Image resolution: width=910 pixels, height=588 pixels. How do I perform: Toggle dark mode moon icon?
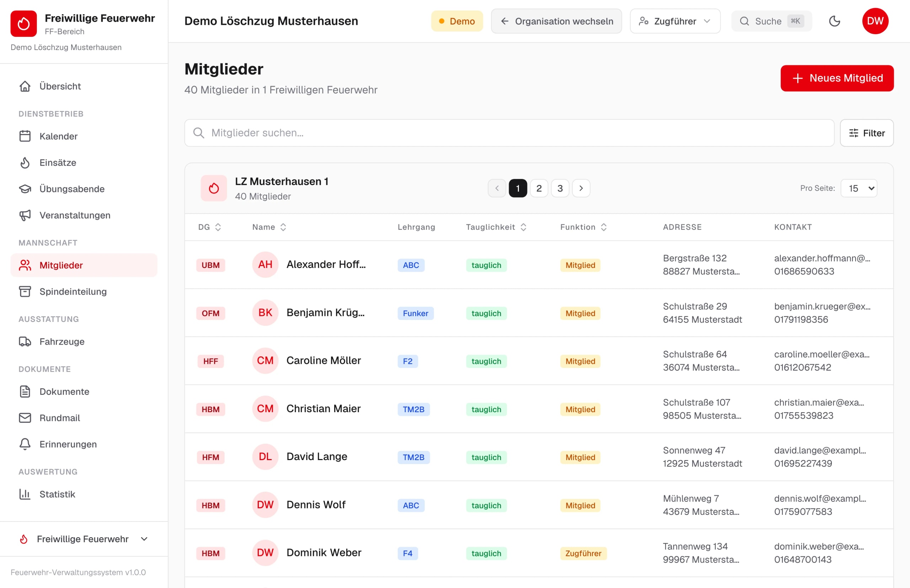coord(834,21)
